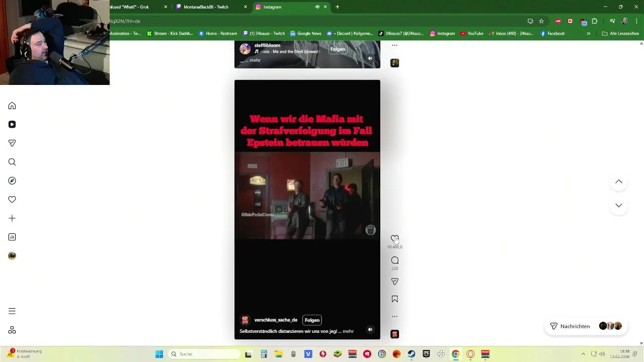Viewport: 644px width, 362px height.
Task: Open the Chrome profile avatar
Action: pyautogui.click(x=624, y=21)
